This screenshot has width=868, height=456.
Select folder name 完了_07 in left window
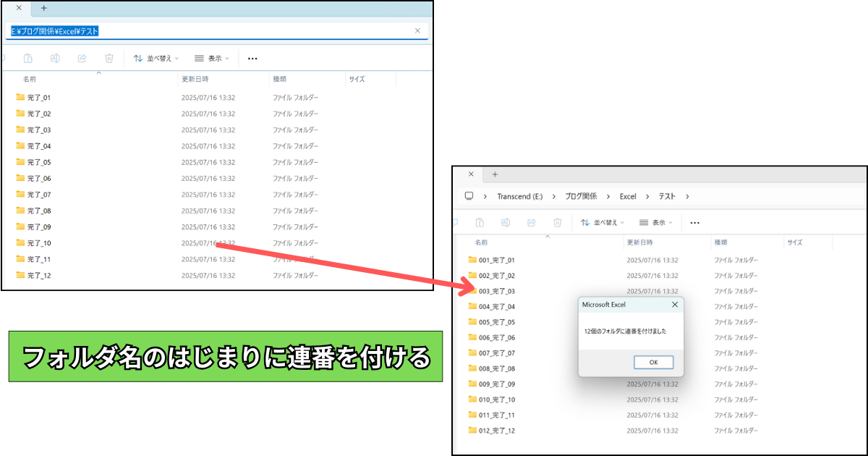[x=39, y=195]
